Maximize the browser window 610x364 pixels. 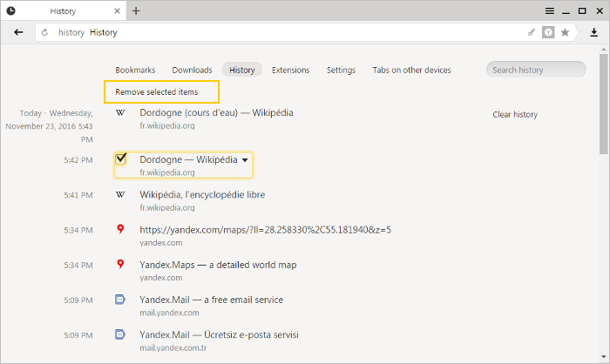tap(582, 11)
